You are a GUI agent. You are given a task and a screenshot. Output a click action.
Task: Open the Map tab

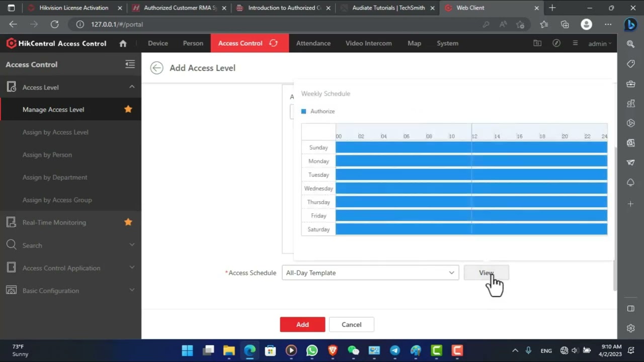(x=415, y=43)
